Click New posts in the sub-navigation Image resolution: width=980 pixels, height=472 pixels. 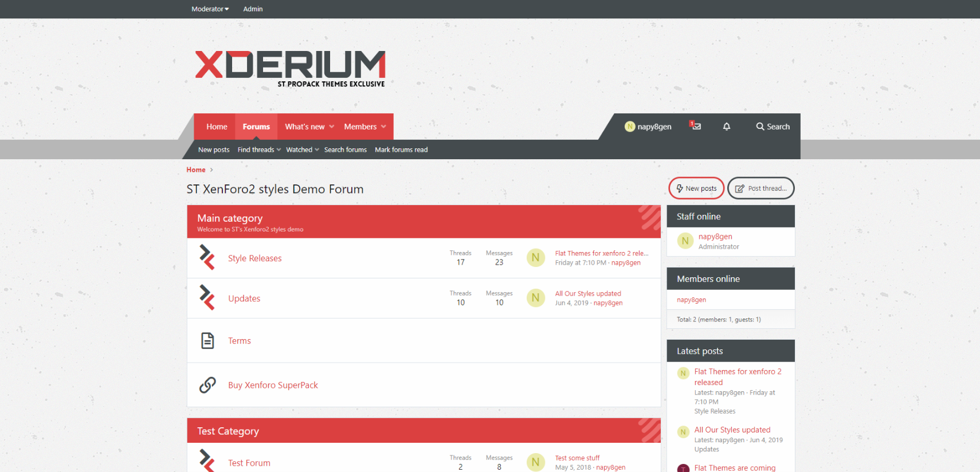click(x=214, y=150)
